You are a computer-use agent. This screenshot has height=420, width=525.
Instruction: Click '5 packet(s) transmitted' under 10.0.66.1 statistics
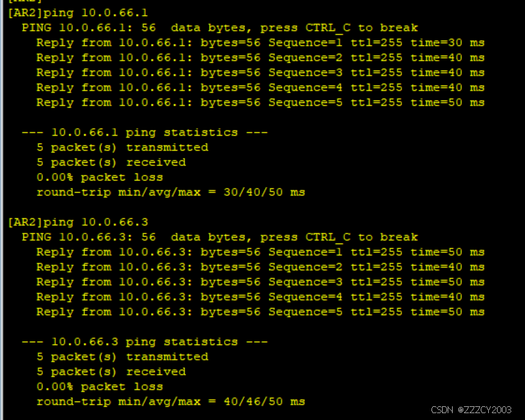coord(122,147)
